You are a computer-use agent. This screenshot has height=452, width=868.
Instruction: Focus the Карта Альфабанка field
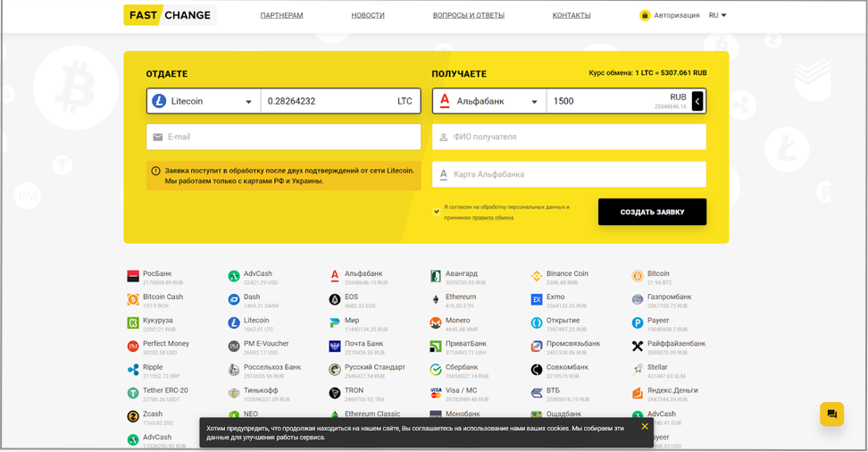coord(569,174)
